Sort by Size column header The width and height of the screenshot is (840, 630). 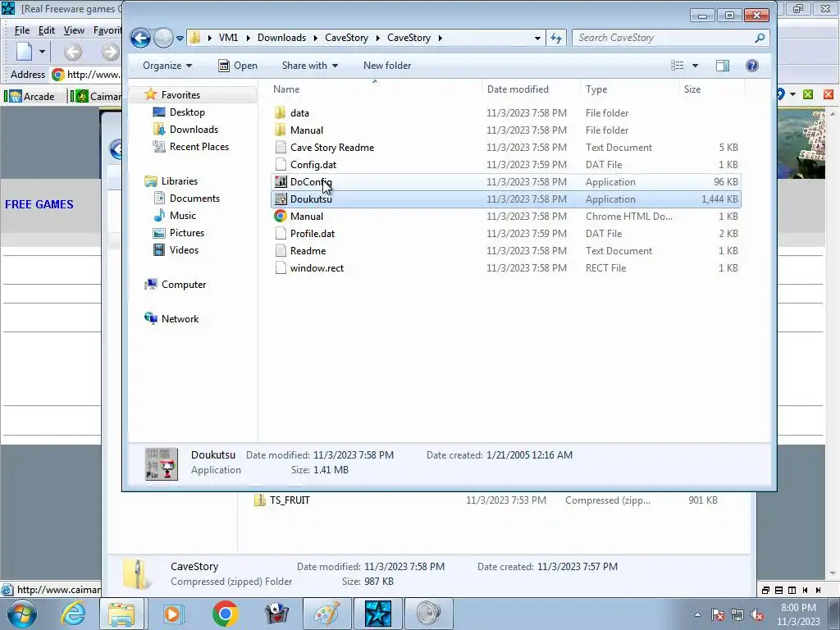pos(692,89)
